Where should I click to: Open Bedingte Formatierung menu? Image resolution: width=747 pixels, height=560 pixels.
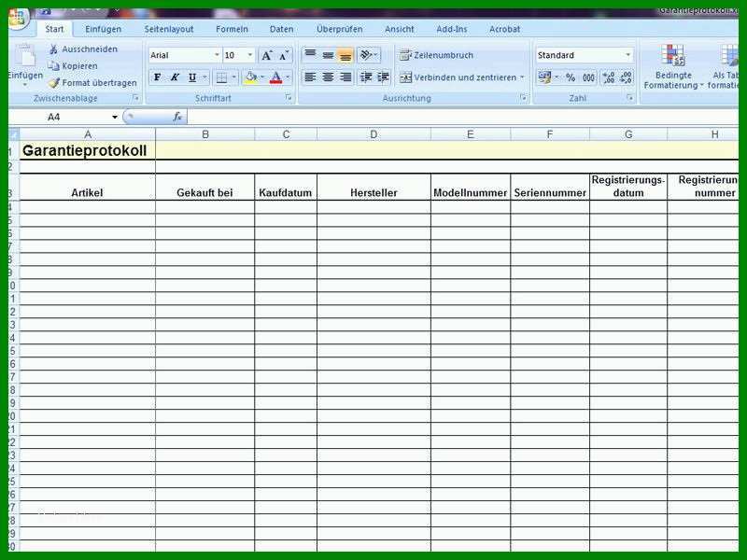coord(673,67)
